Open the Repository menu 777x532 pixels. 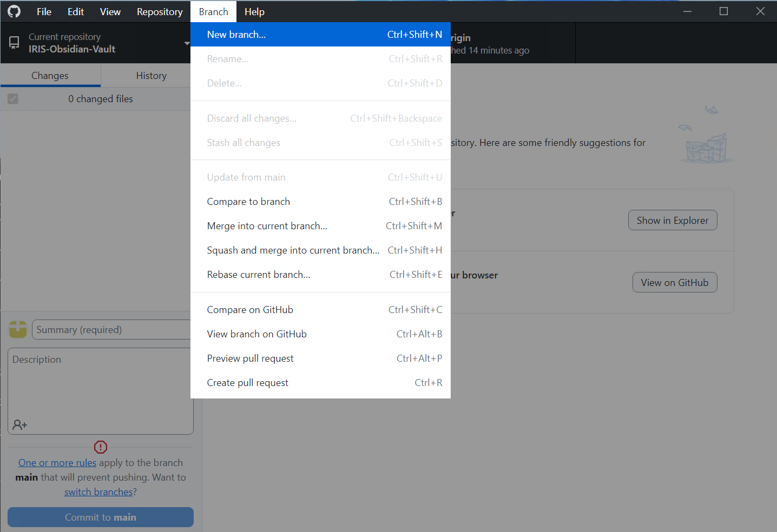click(x=160, y=11)
